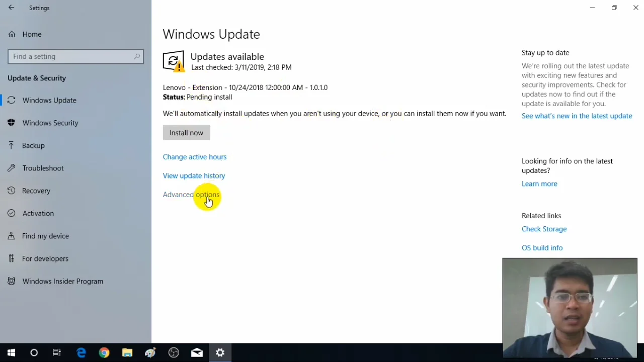
Task: Open the Windows Security section
Action: (x=50, y=123)
